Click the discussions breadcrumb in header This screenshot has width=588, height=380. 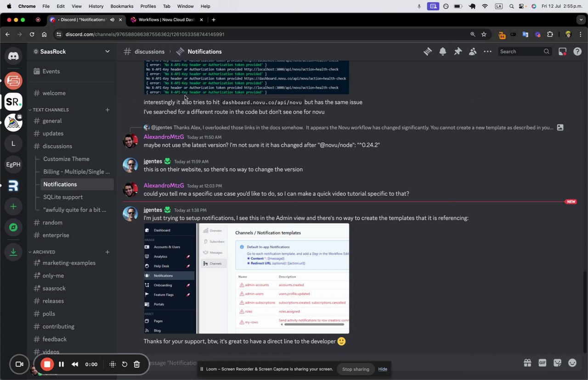(150, 51)
